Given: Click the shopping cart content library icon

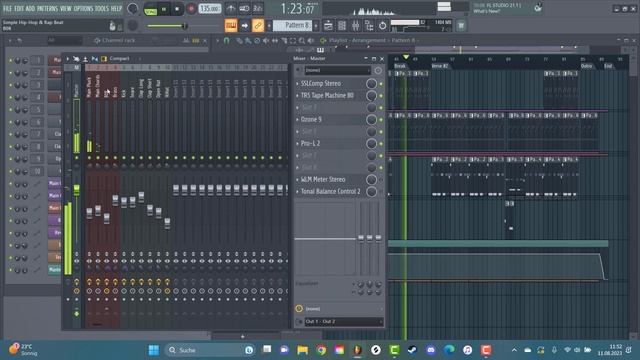Looking at the screenshot, I should point(461,26).
